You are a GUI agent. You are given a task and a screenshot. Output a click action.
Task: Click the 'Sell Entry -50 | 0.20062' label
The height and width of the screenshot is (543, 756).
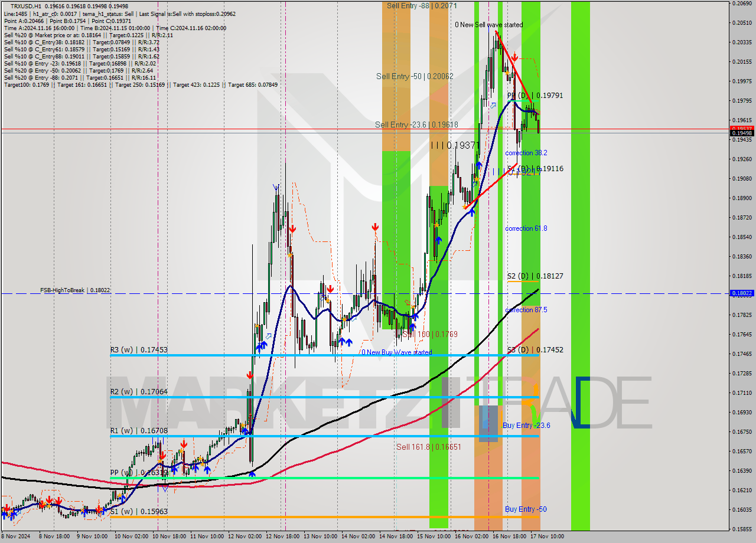415,76
